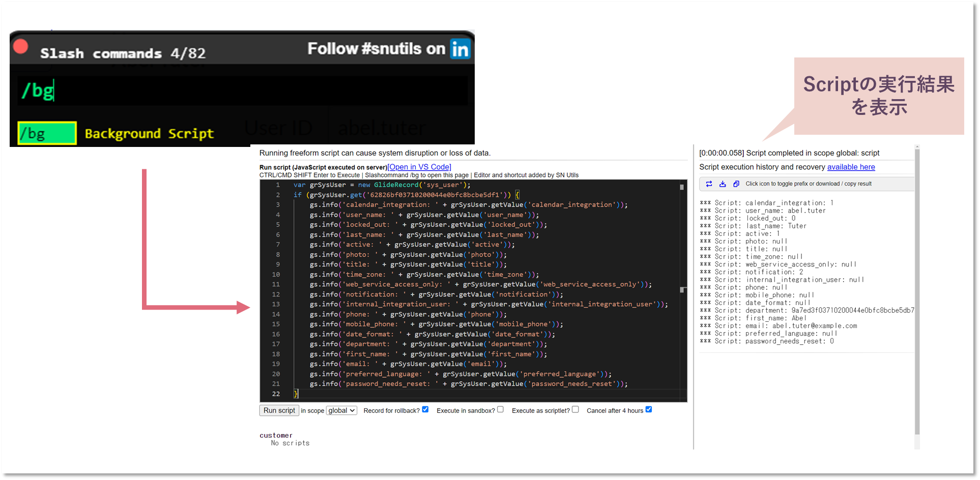The image size is (980, 480).
Task: Uncheck Cancel after 4 hours checkbox
Action: pyautogui.click(x=648, y=409)
